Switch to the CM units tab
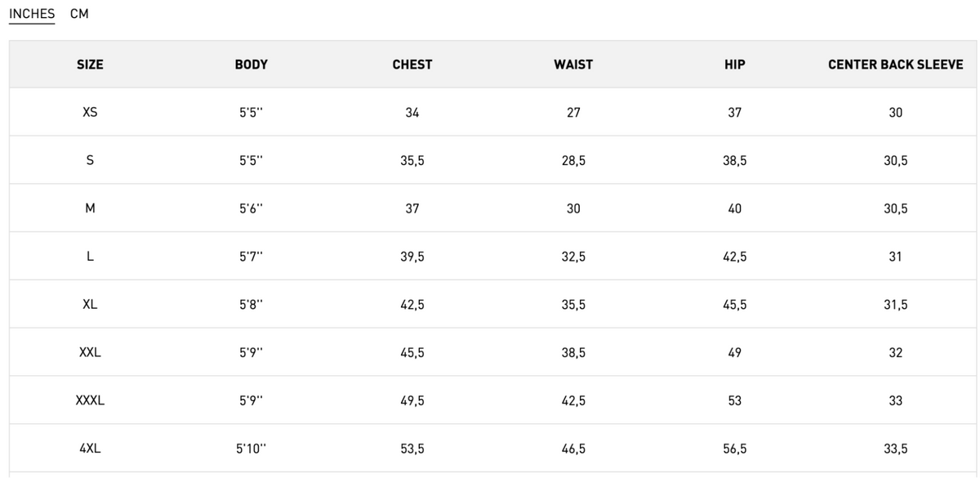Screen dimensions: 980x478 click(x=79, y=14)
